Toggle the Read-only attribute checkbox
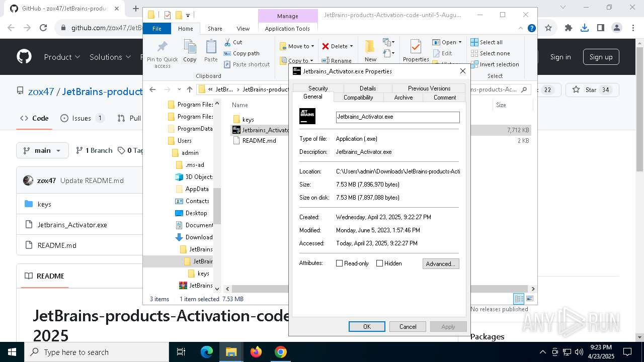Image resolution: width=644 pixels, height=362 pixels. pos(339,263)
